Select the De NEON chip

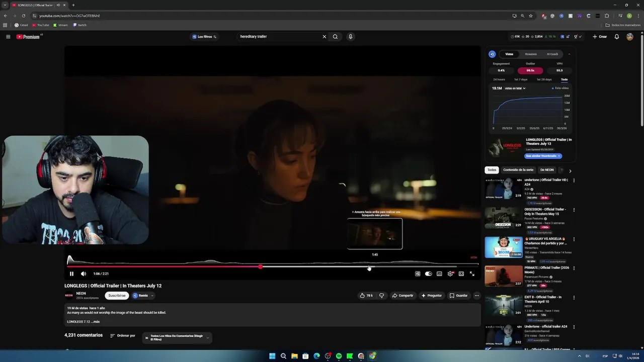pyautogui.click(x=547, y=170)
